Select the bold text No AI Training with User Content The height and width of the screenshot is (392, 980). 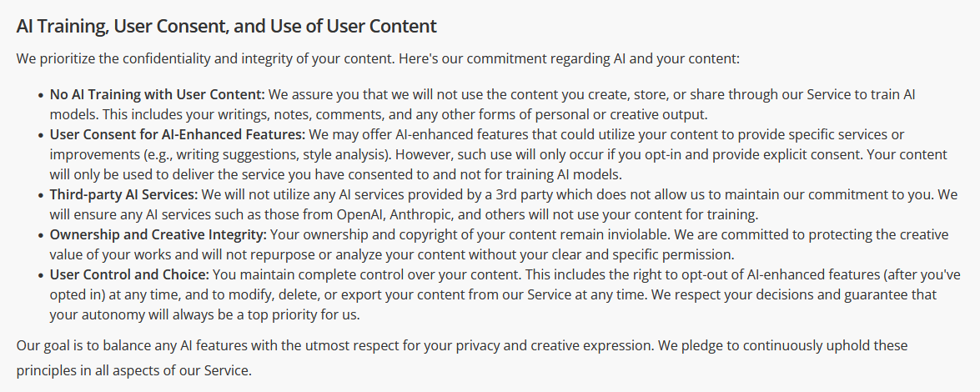coord(158,95)
